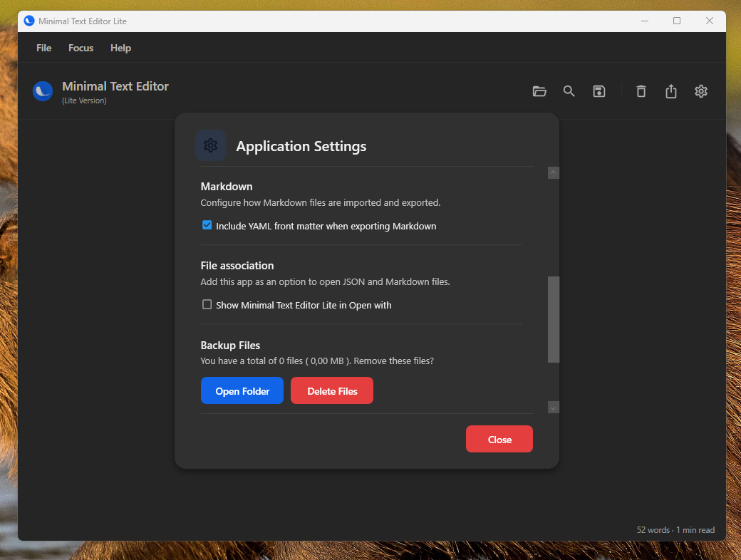The width and height of the screenshot is (741, 560).
Task: Open the File menu
Action: pyautogui.click(x=44, y=48)
